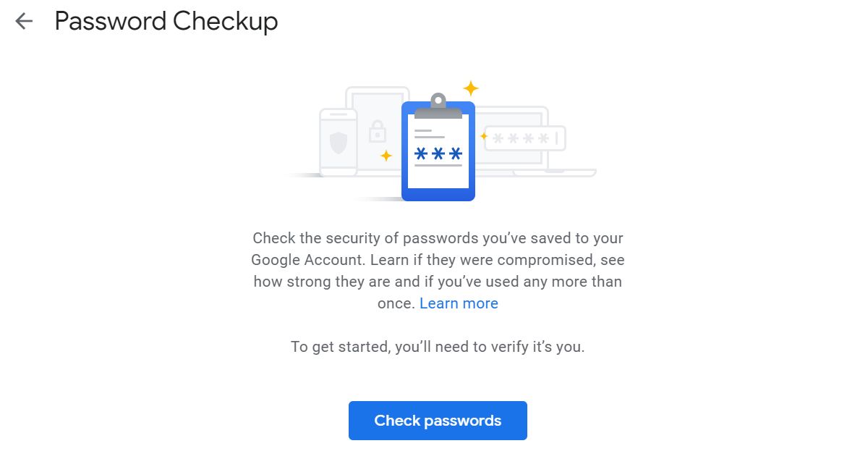Click the small sparkle beside the laptop password box
This screenshot has width=868, height=459.
coord(484,135)
